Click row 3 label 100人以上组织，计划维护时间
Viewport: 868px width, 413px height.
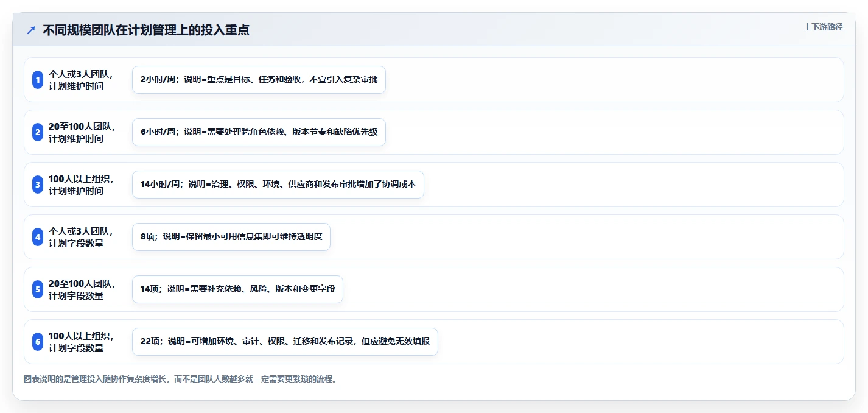coord(81,185)
